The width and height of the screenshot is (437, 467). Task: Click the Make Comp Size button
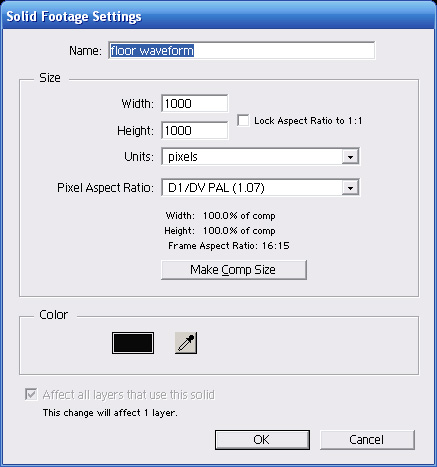pos(234,270)
